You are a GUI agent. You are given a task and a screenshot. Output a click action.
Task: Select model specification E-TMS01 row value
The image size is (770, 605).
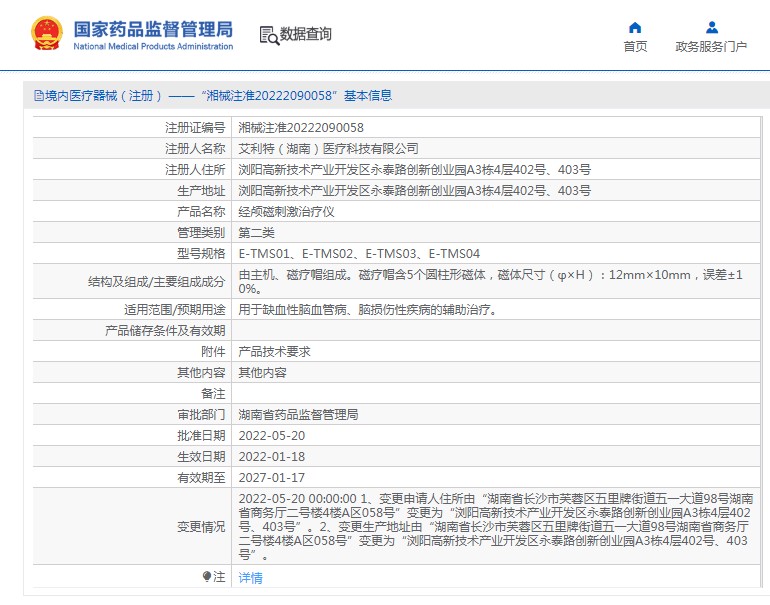coord(358,253)
